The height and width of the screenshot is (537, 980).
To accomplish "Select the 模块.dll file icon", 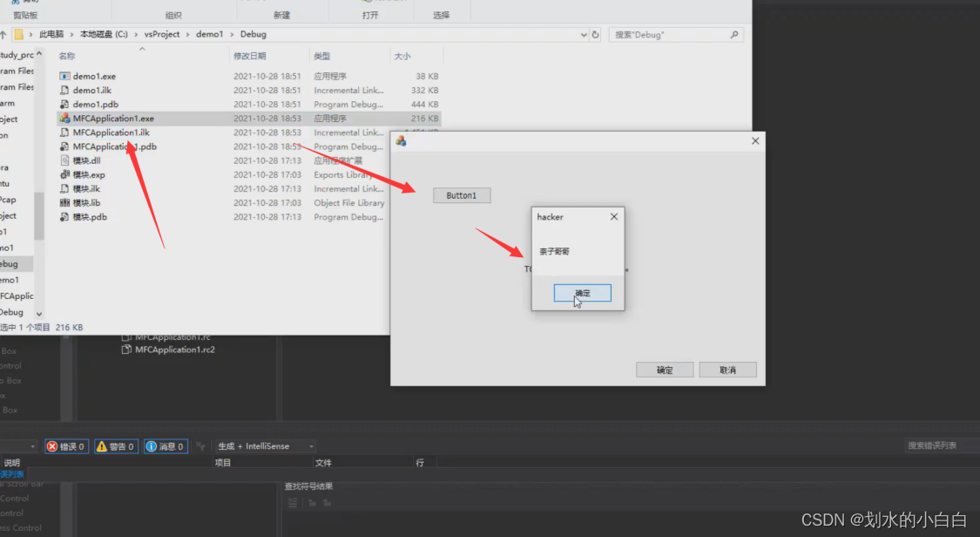I will pyautogui.click(x=64, y=160).
